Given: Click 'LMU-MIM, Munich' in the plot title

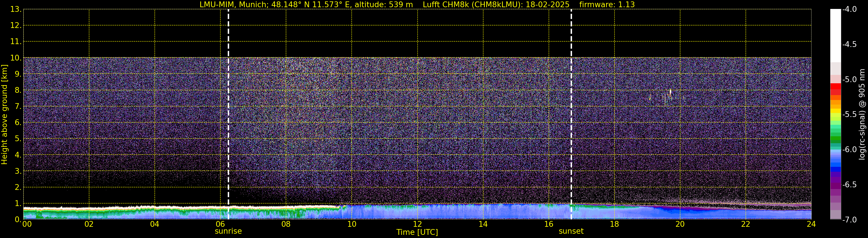Looking at the screenshot, I should point(233,5).
